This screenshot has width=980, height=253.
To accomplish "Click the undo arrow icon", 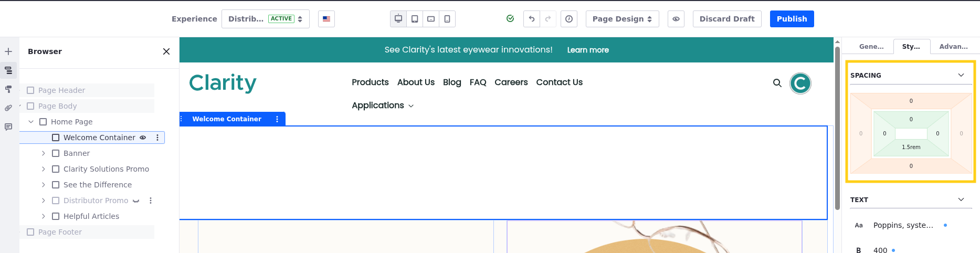I will coord(532,19).
